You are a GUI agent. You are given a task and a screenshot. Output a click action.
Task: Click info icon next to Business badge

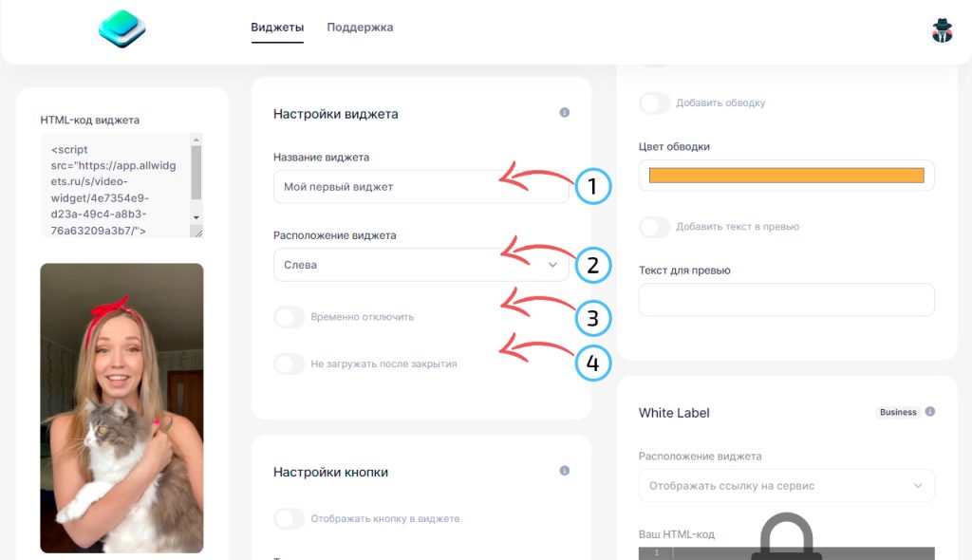(x=930, y=411)
